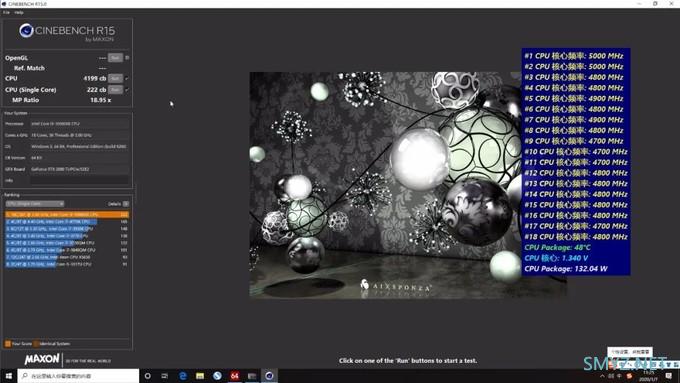Run the CPU multi-core benchmark
This screenshot has width=680, height=383.
pos(115,79)
